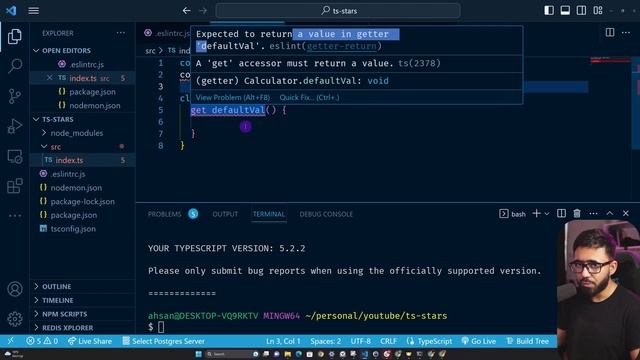Change indentation via Spaces: 2

[x=325, y=341]
